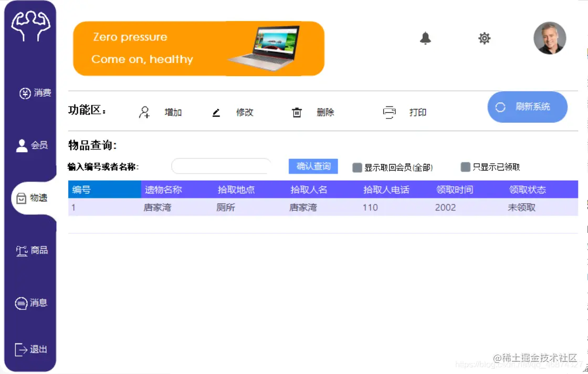The height and width of the screenshot is (374, 588).
Task: Open the 会员 member section
Action: coord(33,145)
